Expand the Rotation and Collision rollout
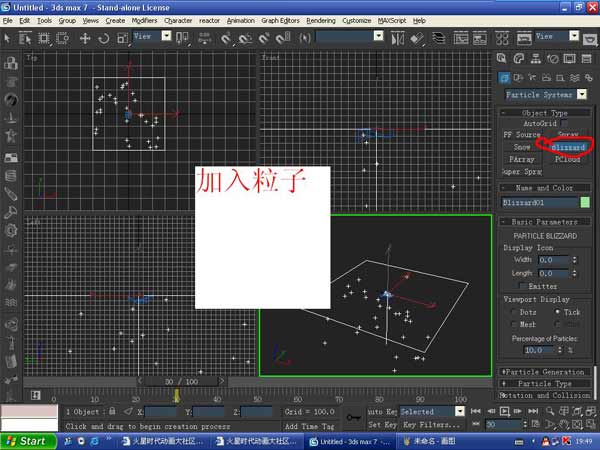600x450 pixels. (x=545, y=395)
